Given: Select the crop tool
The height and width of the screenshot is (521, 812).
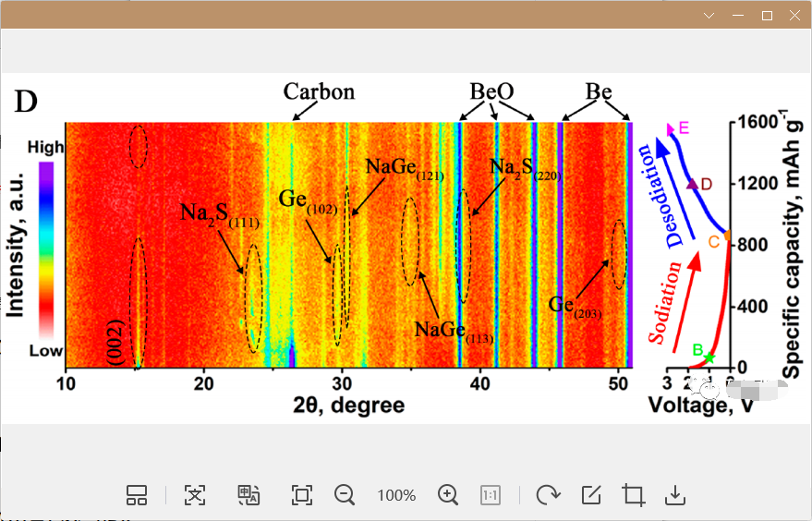Looking at the screenshot, I should click(x=634, y=495).
